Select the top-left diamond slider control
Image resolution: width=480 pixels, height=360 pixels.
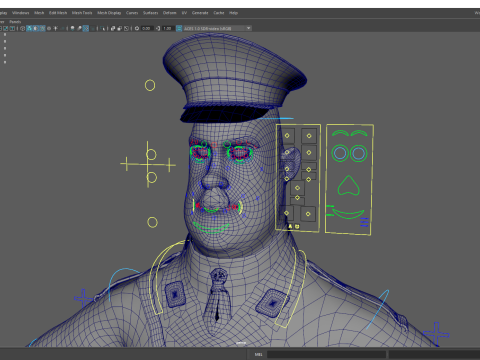click(287, 136)
